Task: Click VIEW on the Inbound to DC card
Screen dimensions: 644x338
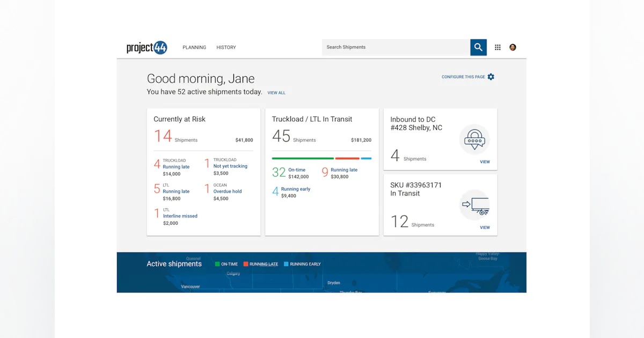Action: coord(485,161)
